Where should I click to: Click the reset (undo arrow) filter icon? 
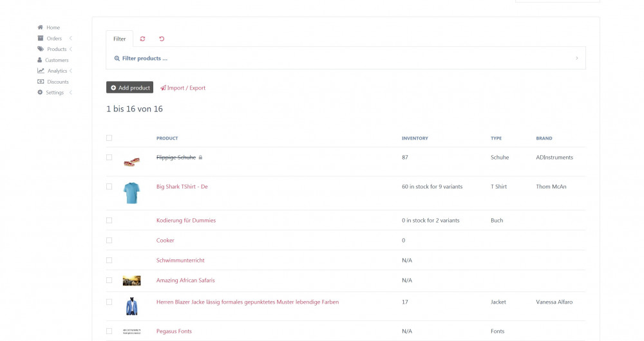click(x=162, y=39)
